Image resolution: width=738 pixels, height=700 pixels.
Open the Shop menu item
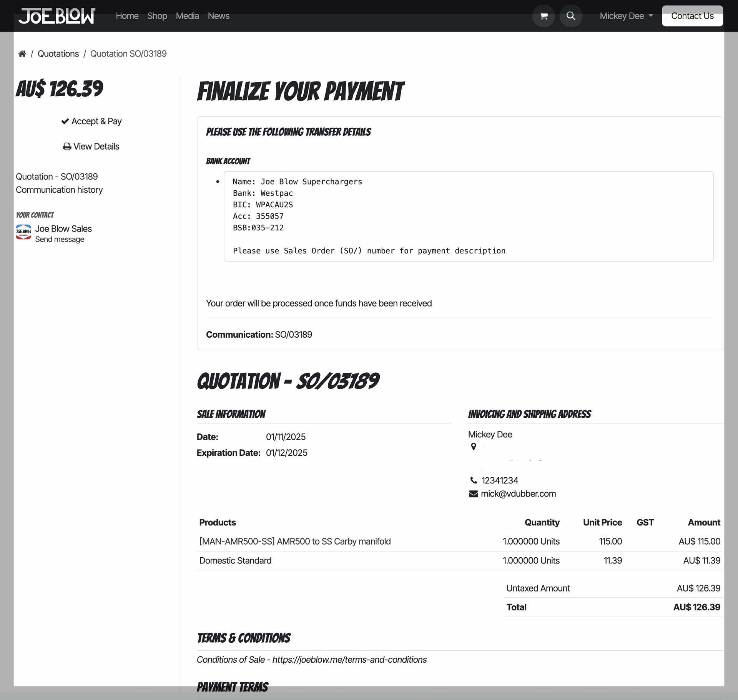[157, 16]
